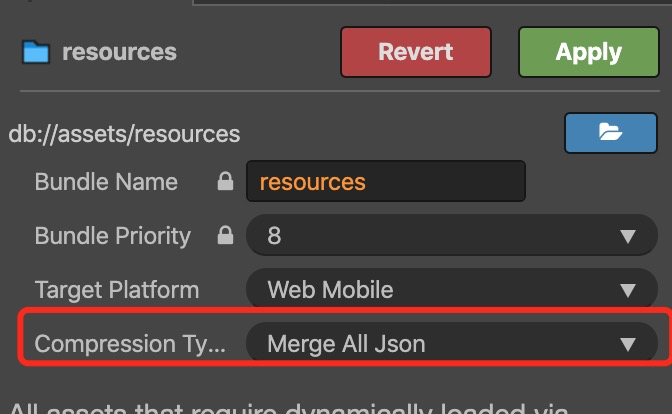Click the folder icon beside resources title

tap(36, 52)
